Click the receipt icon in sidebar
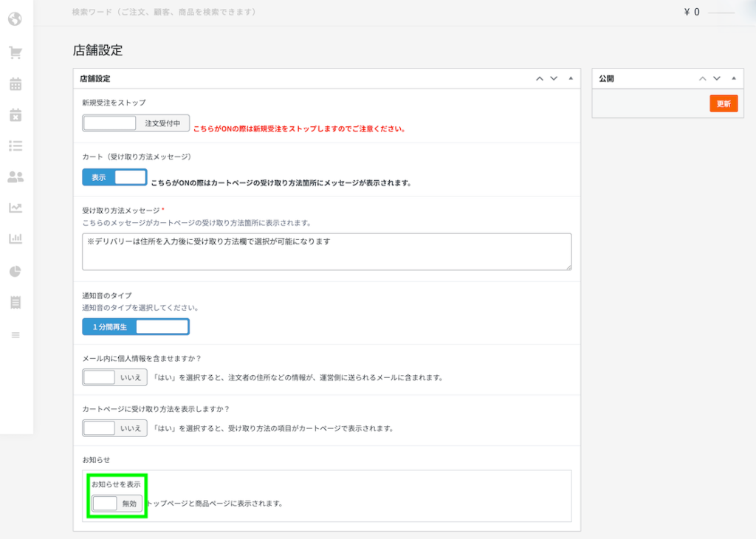756x539 pixels. pyautogui.click(x=16, y=302)
